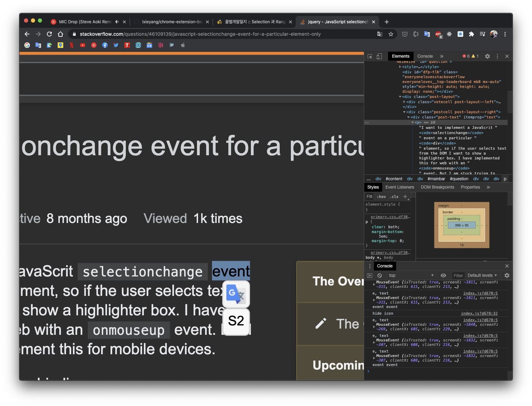This screenshot has width=532, height=406.
Task: Open the Chrome Extensions puzzle icon
Action: click(x=472, y=34)
